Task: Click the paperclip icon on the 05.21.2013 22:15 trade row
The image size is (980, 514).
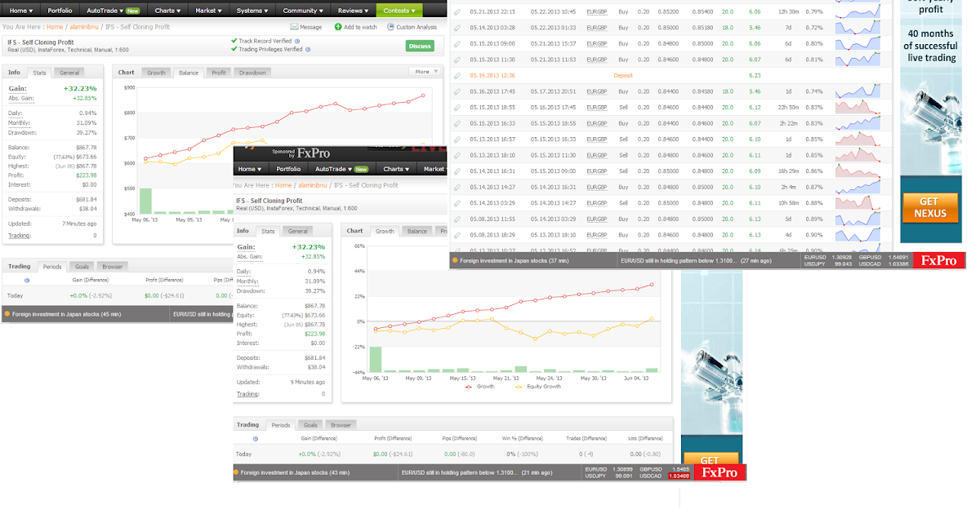Action: pyautogui.click(x=457, y=12)
